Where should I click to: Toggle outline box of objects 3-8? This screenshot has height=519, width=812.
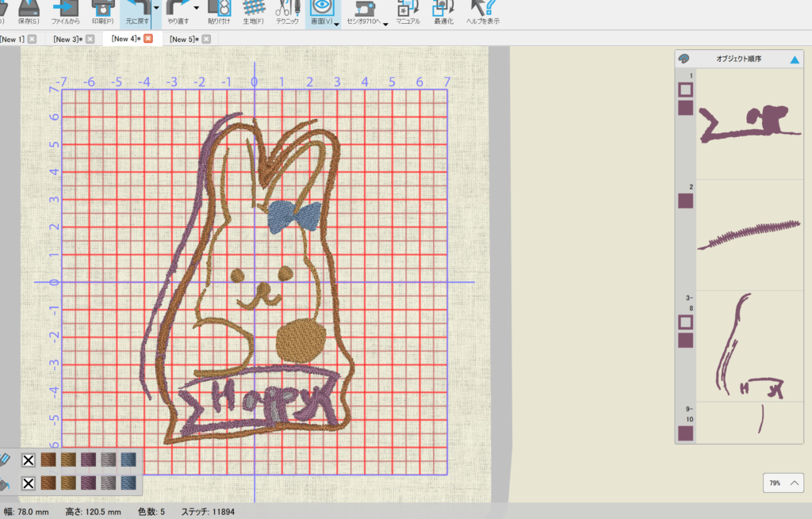(686, 322)
